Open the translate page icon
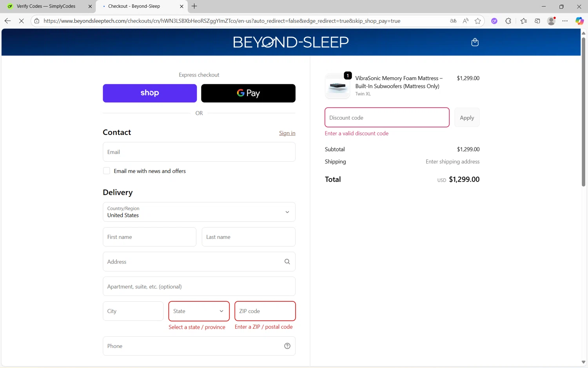The height and width of the screenshot is (368, 588). (x=453, y=21)
